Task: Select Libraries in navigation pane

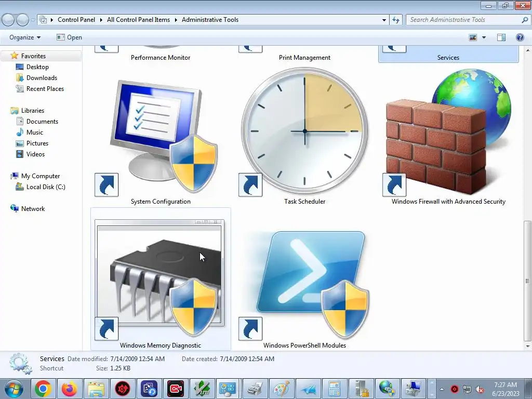Action: click(x=33, y=111)
